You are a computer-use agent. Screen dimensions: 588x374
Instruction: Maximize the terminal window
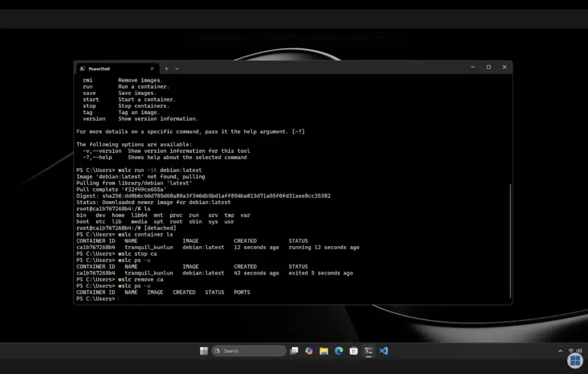coord(488,67)
